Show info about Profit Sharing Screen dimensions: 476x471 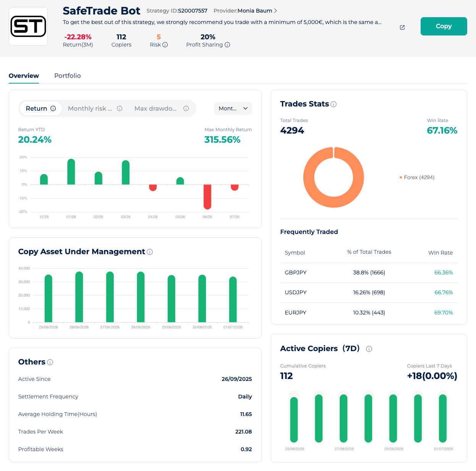227,45
